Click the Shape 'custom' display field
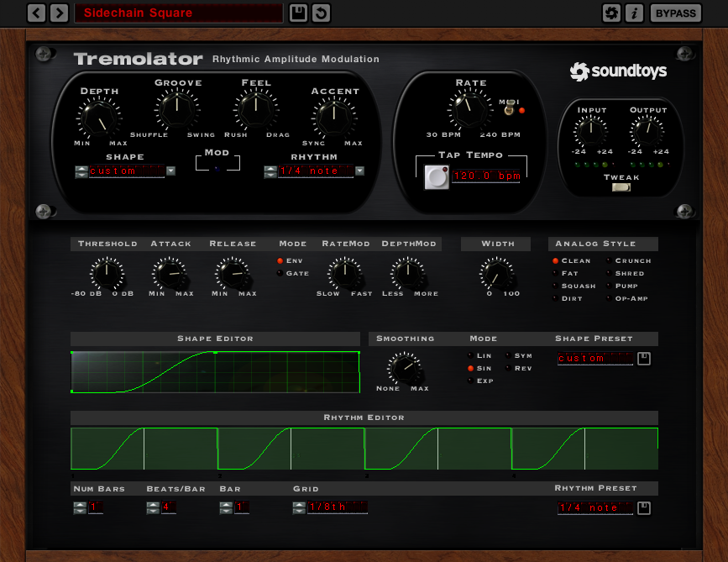The image size is (728, 562). (x=127, y=171)
